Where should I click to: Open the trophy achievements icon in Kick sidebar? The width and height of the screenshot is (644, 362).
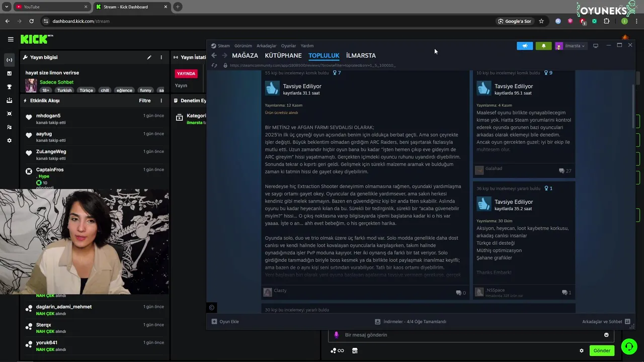pos(9,87)
